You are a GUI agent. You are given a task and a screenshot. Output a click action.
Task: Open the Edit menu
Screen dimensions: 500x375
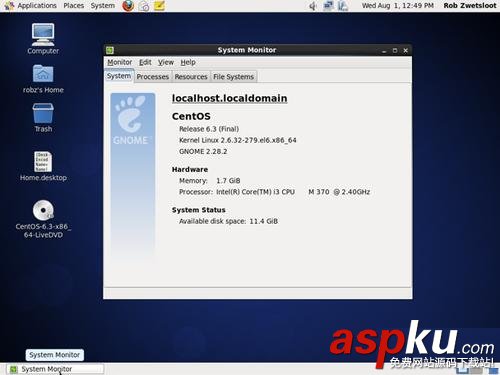tap(145, 62)
